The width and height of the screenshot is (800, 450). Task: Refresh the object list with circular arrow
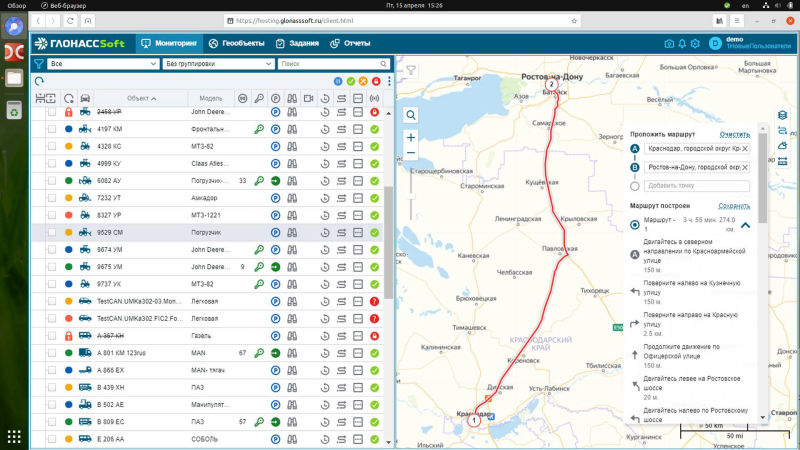coord(39,82)
